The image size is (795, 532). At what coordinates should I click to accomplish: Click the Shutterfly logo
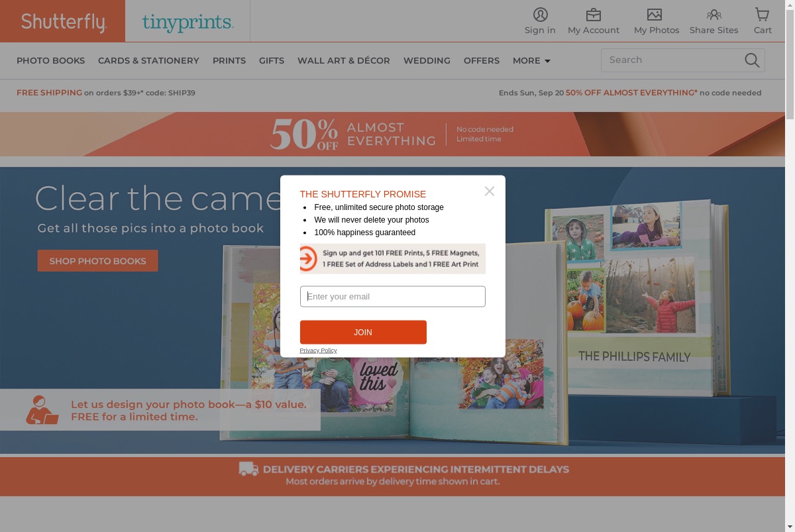point(63,21)
